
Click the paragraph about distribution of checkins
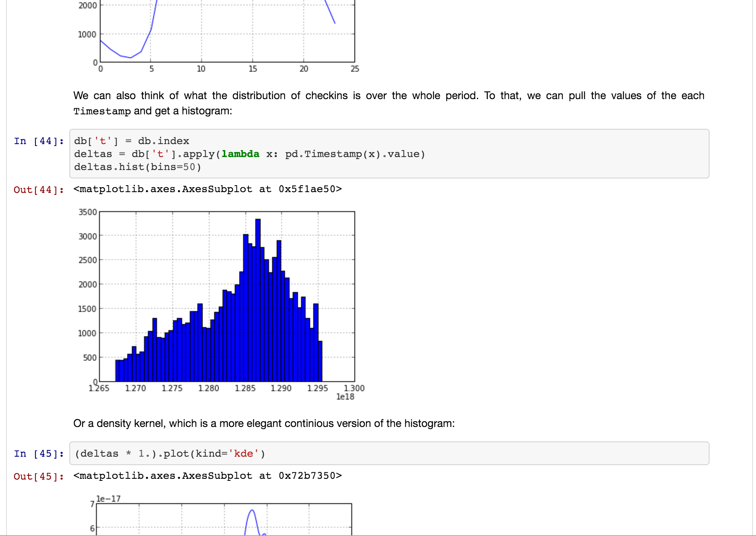(x=389, y=103)
